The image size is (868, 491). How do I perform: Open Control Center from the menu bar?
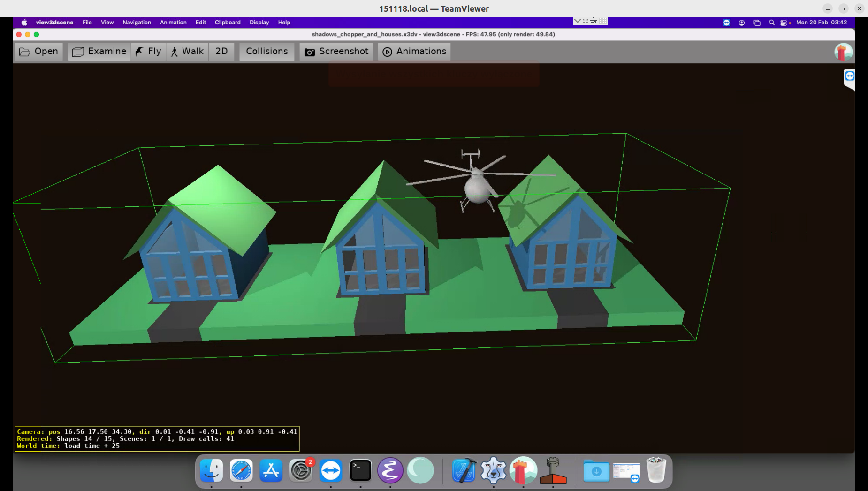[784, 22]
